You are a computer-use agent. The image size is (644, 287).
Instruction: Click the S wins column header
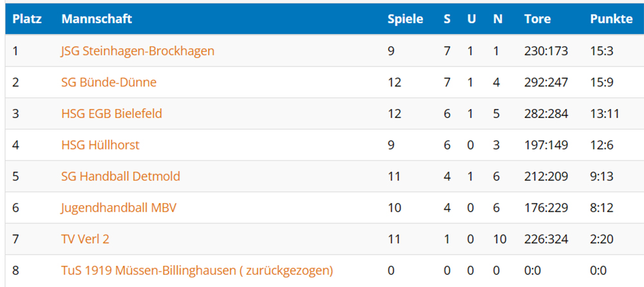pos(447,19)
